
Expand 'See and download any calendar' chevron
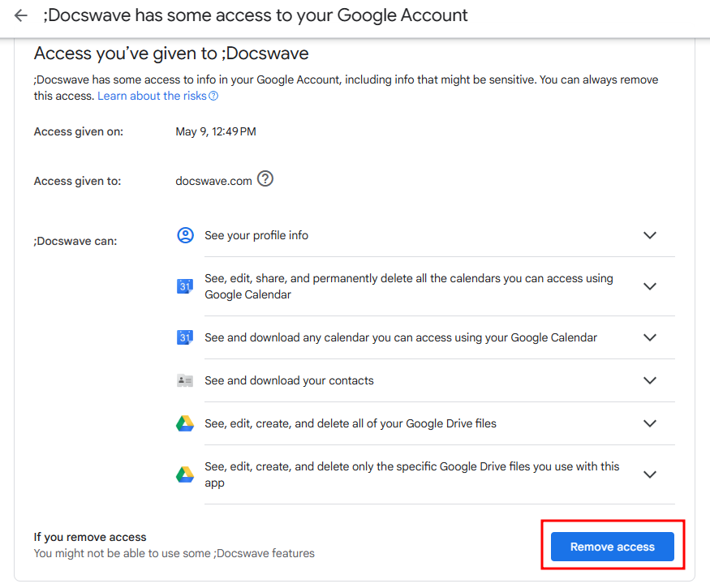(x=650, y=337)
